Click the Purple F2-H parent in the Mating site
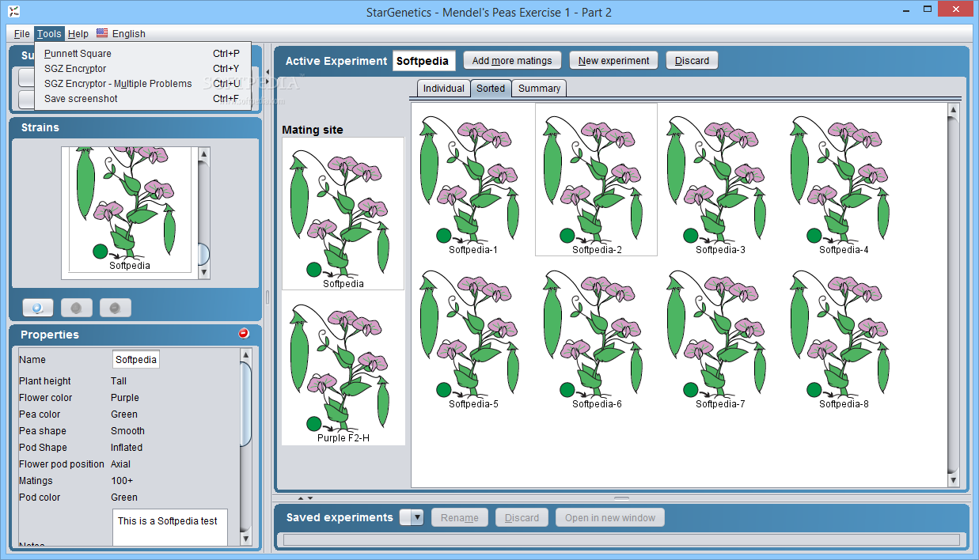This screenshot has height=560, width=979. (x=343, y=368)
